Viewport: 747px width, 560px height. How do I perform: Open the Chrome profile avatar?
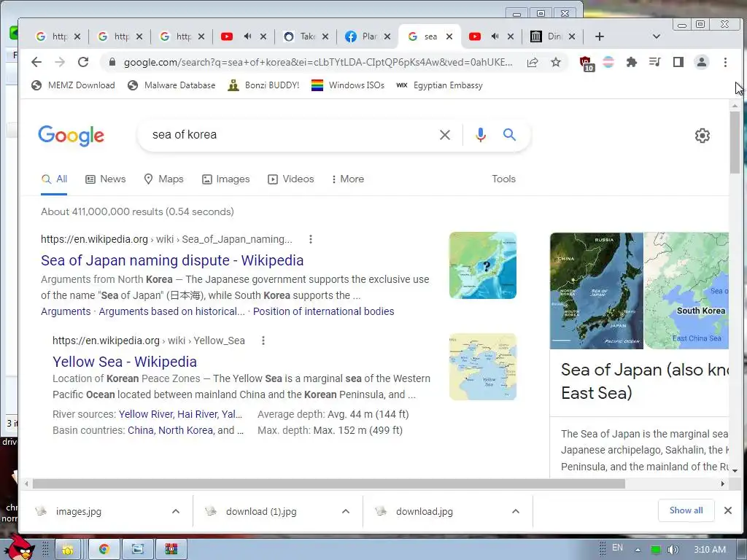pos(701,62)
